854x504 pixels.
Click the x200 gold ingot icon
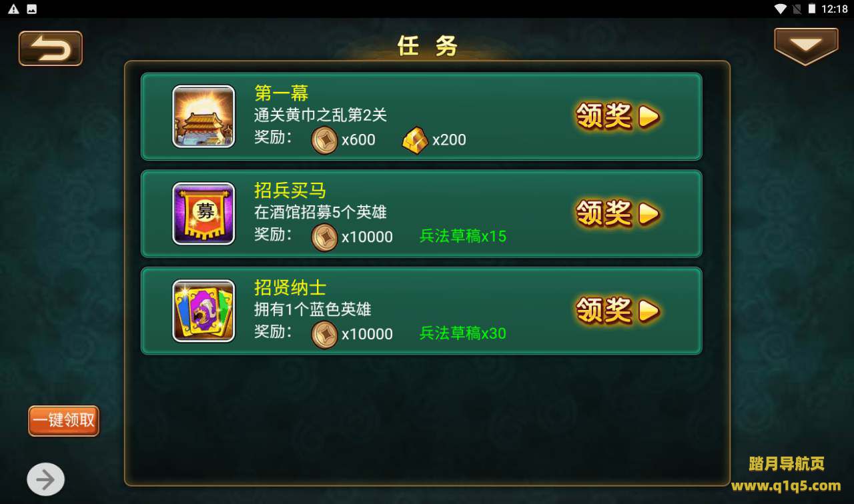pos(415,140)
